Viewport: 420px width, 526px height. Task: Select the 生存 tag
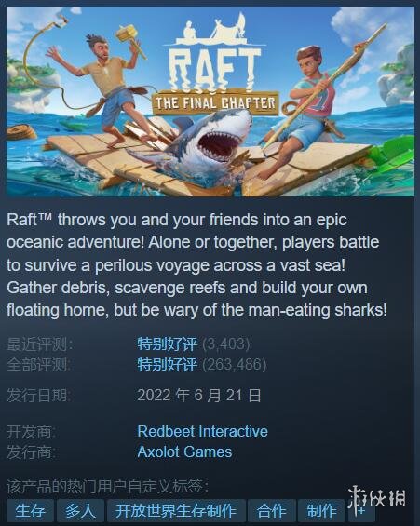tap(30, 510)
